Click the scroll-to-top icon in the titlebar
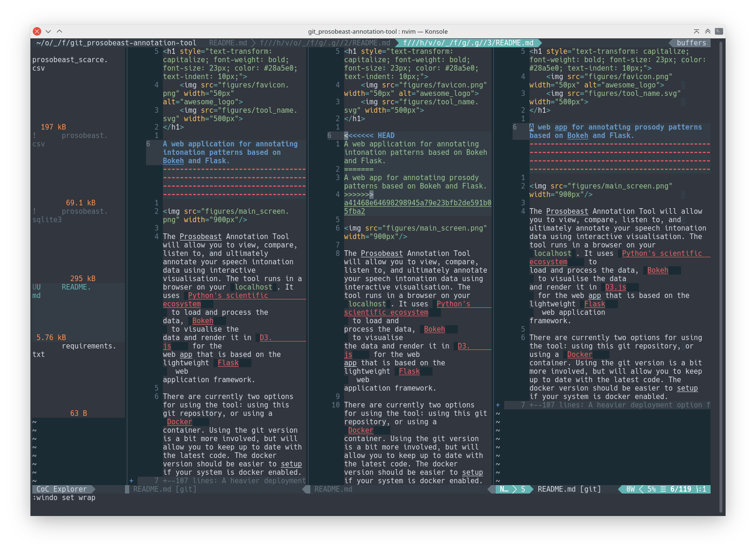 [x=697, y=31]
